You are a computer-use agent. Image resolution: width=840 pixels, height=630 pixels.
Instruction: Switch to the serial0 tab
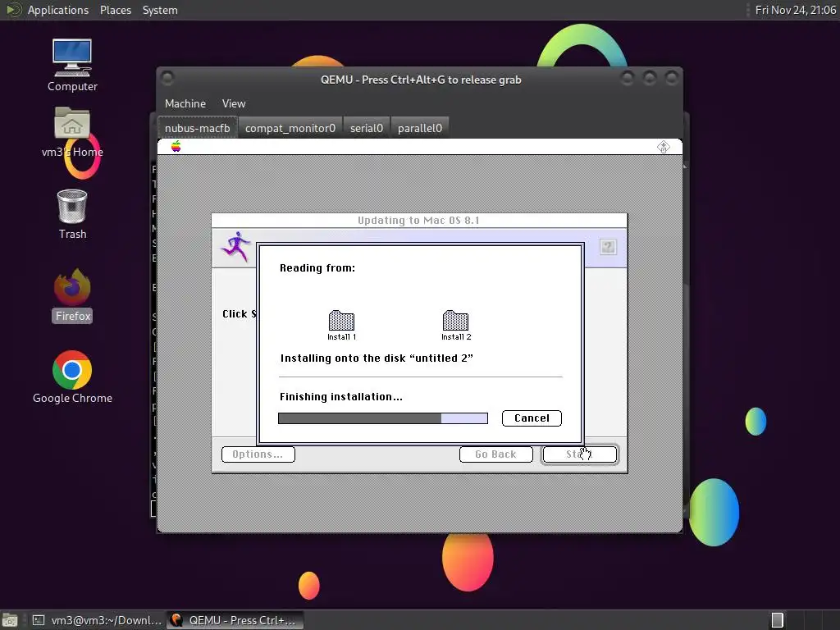pos(367,128)
